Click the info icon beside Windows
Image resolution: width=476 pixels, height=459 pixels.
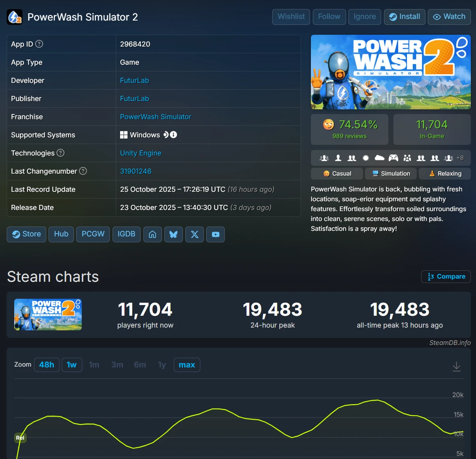pyautogui.click(x=173, y=135)
